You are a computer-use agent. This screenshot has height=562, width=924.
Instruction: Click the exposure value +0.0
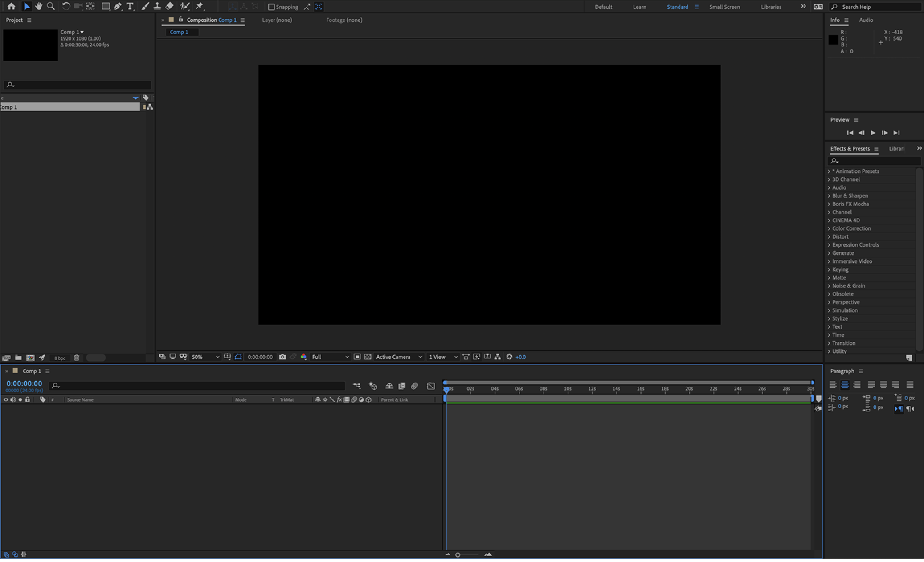(x=520, y=357)
